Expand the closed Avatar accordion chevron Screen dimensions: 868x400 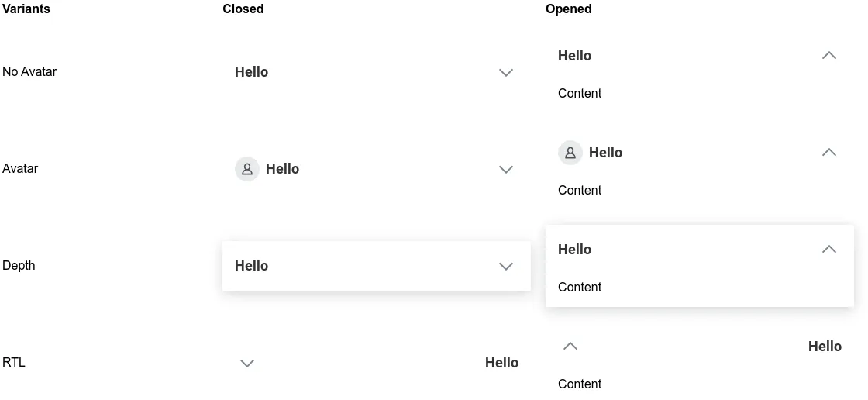[x=506, y=170]
